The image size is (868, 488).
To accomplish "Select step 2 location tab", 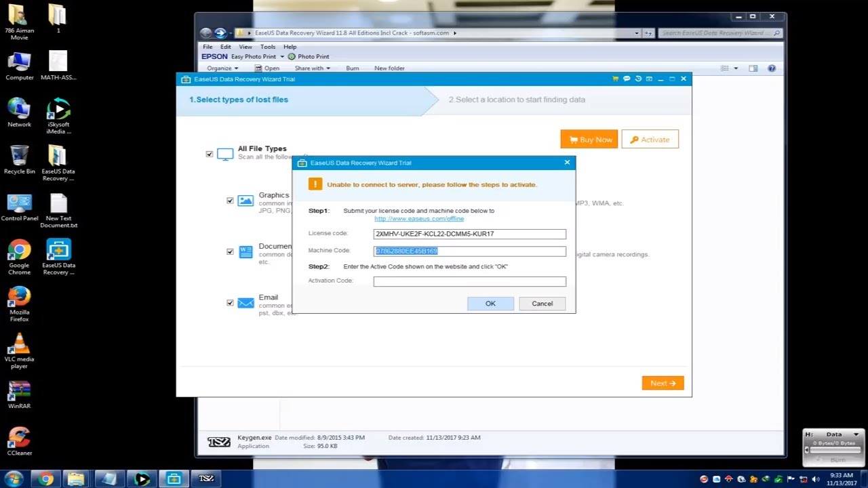I will [517, 100].
